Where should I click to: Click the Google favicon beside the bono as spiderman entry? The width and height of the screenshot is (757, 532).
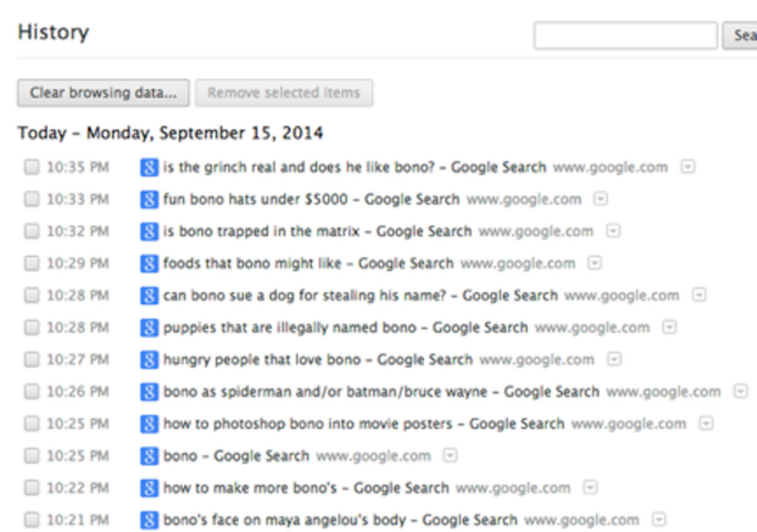coord(149,392)
